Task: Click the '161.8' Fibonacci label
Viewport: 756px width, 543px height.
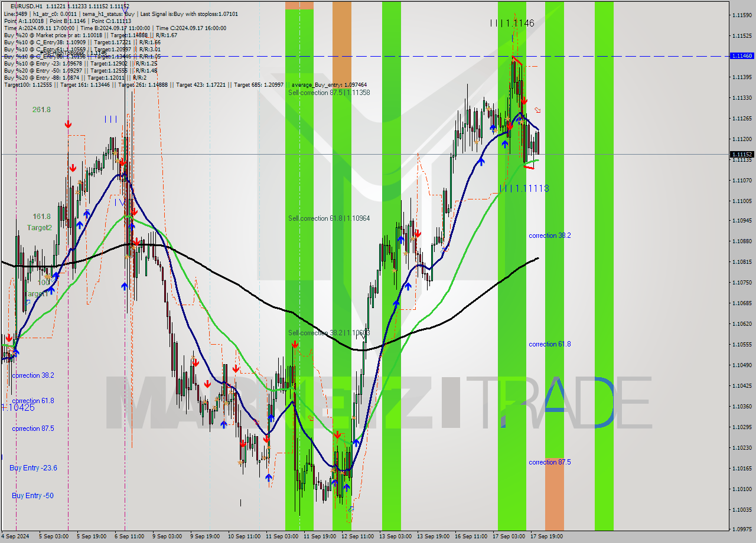Action: click(x=41, y=217)
